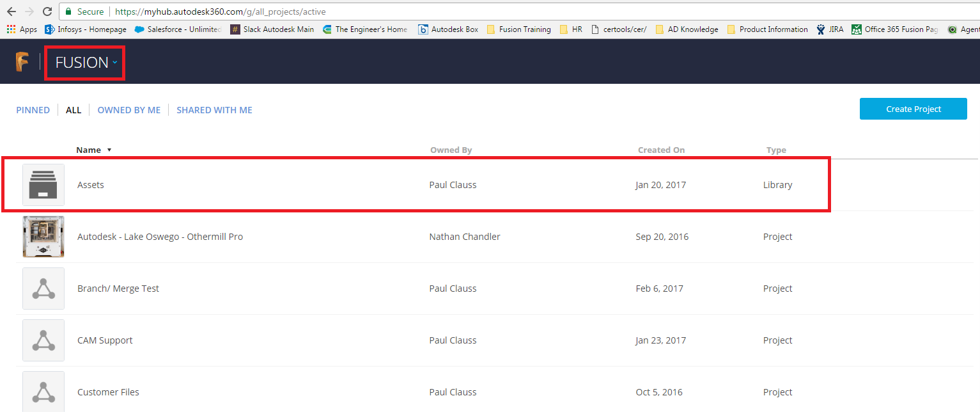Sort by the Name column arrow
Viewport: 980px width, 412px height.
pyautogui.click(x=109, y=150)
